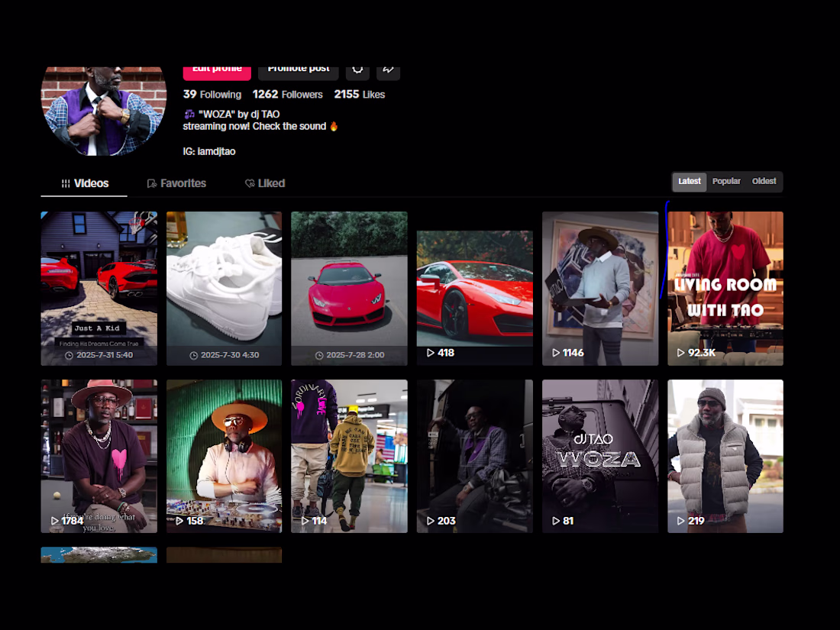840x630 pixels.
Task: Open the 39 Following list
Action: [x=212, y=94]
